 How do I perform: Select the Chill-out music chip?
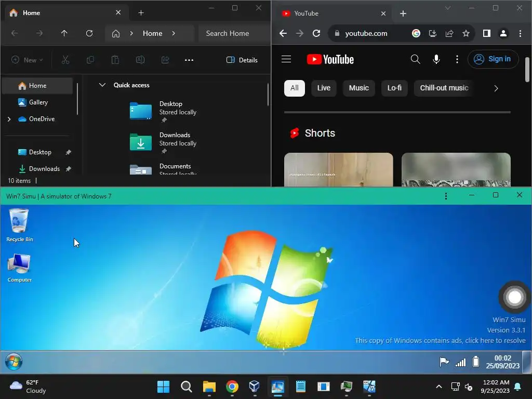(444, 88)
